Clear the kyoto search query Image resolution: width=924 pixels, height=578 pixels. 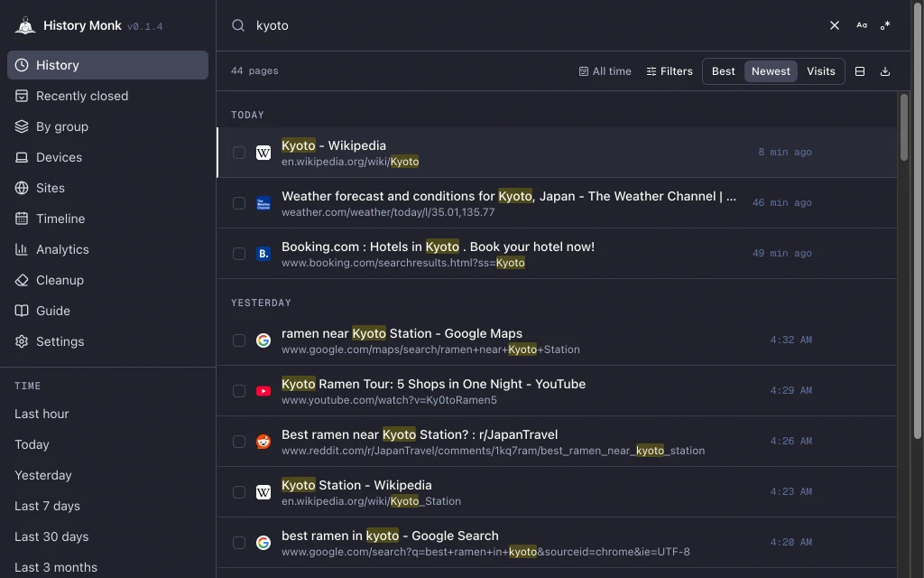(x=835, y=25)
